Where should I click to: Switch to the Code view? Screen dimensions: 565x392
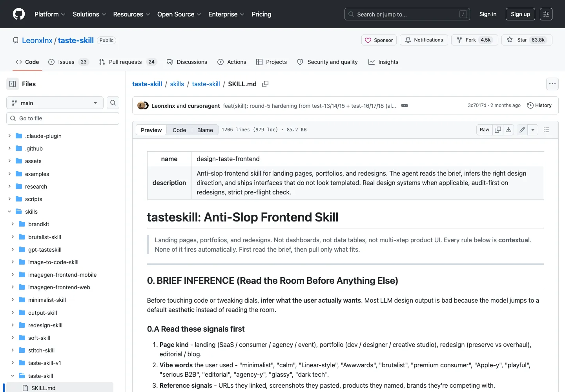tap(179, 130)
